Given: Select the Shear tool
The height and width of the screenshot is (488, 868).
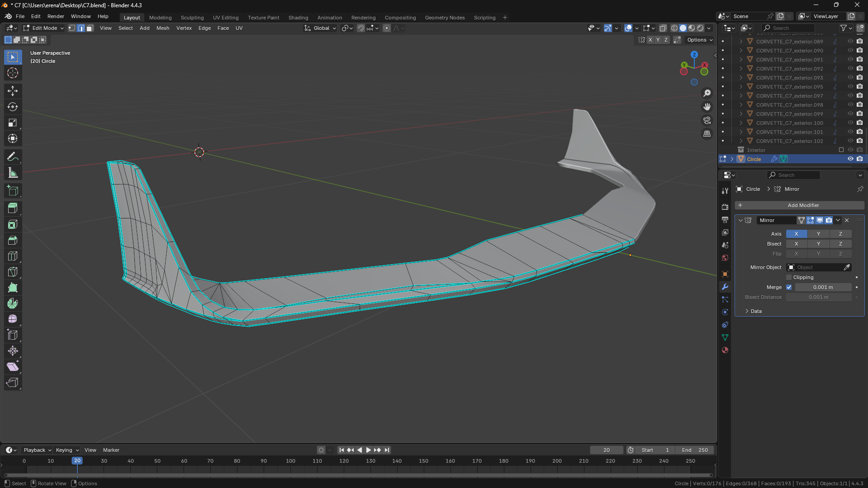Looking at the screenshot, I should click(x=13, y=367).
